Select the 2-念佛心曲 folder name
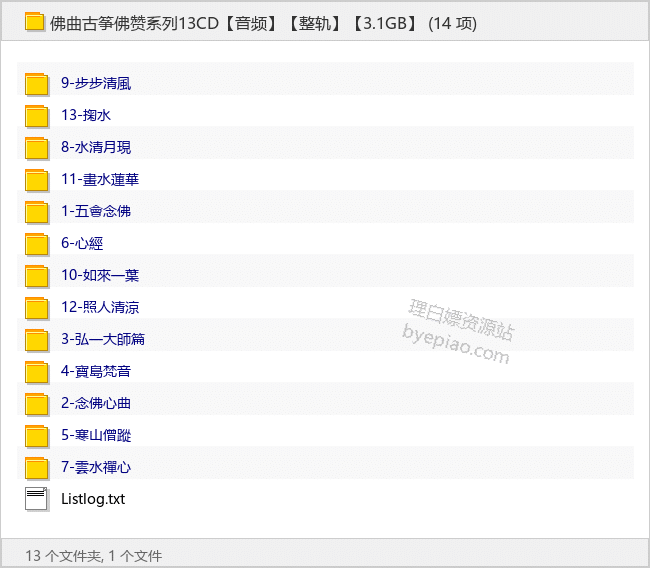650x568 pixels. pos(96,403)
